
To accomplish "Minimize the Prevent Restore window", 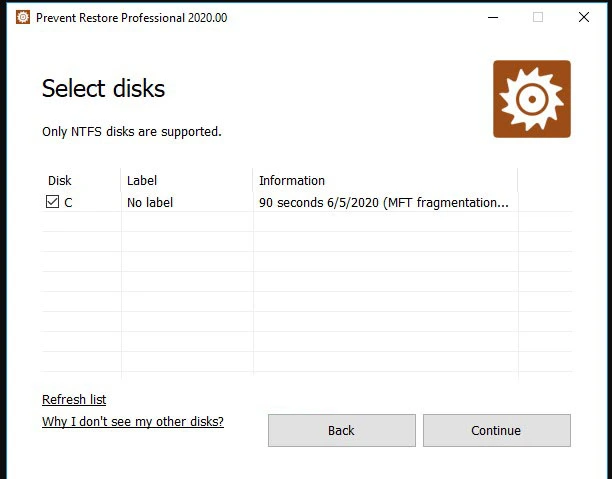I will pos(493,17).
